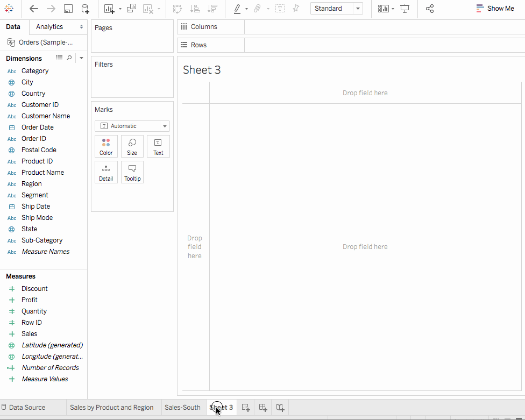Image resolution: width=525 pixels, height=420 pixels.
Task: Click the Text button on Marks card
Action: 158,147
